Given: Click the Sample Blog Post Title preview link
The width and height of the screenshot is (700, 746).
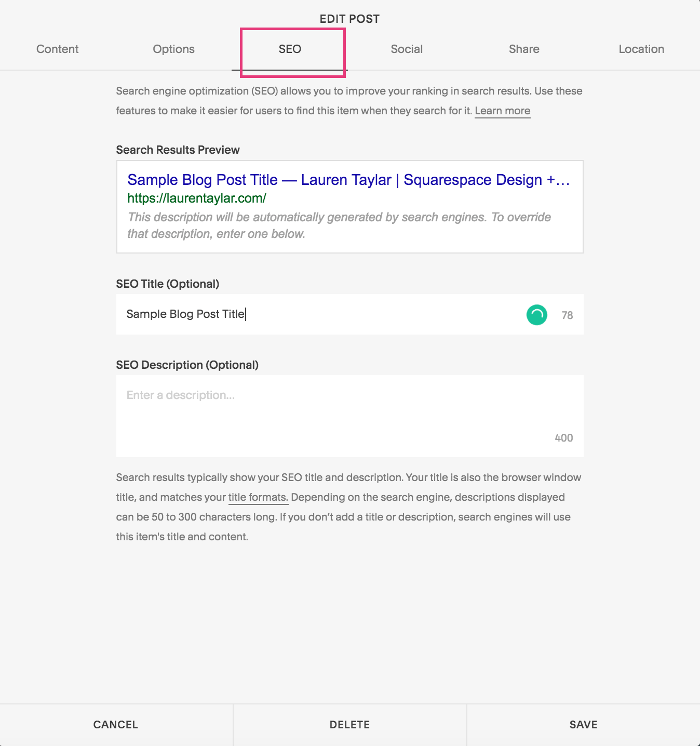Looking at the screenshot, I should click(x=348, y=180).
